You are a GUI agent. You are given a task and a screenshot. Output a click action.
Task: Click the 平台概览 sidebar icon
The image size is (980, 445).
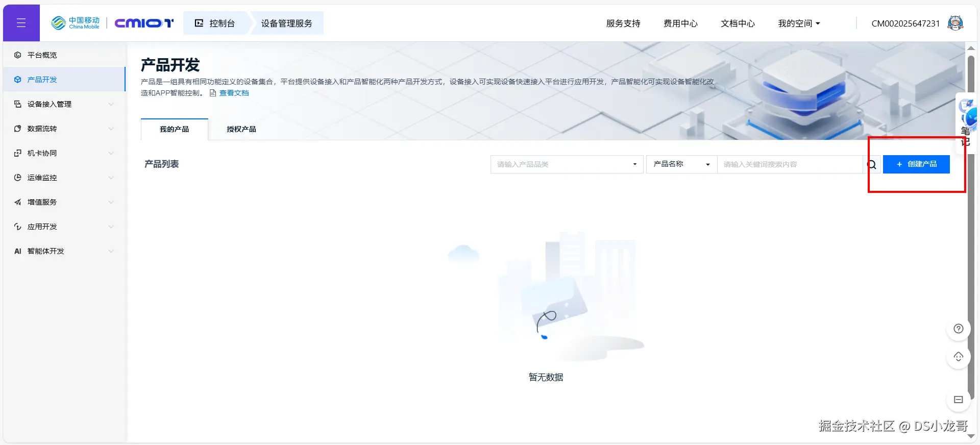[x=18, y=55]
